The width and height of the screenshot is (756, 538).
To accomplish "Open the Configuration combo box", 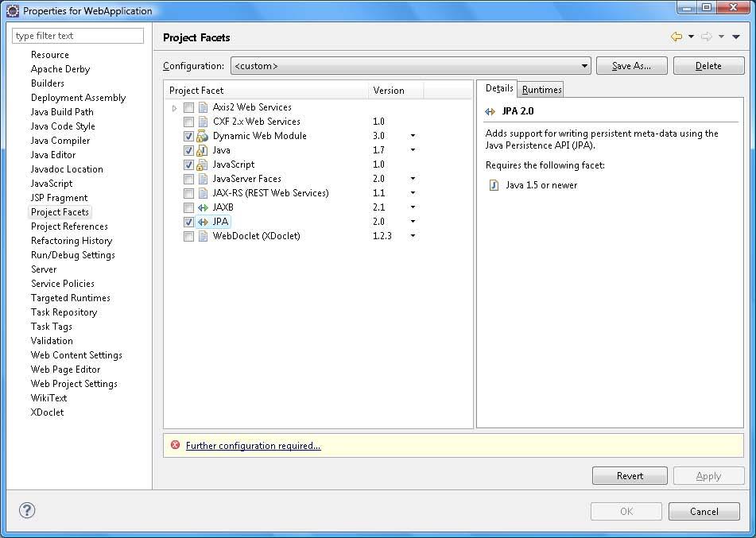I will (x=411, y=66).
